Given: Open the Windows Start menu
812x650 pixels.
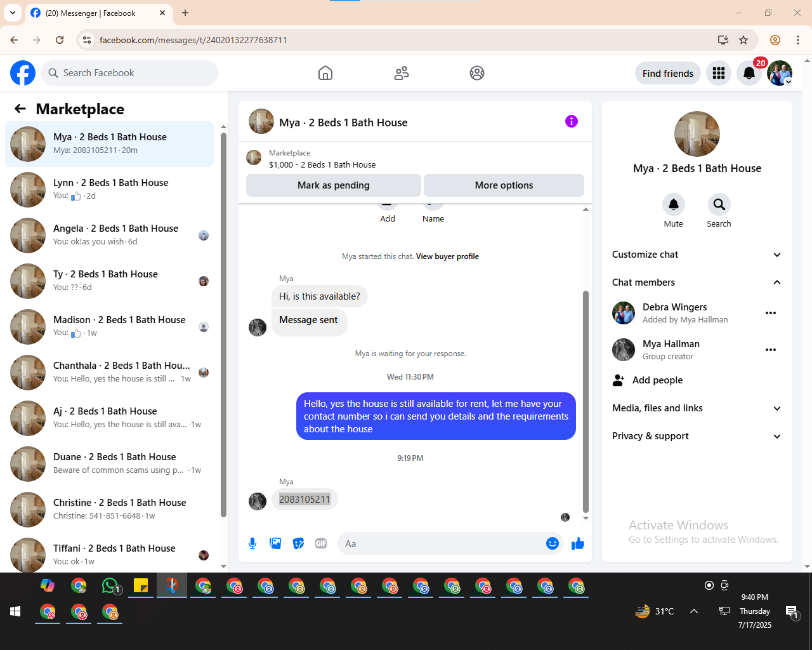Looking at the screenshot, I should click(x=15, y=611).
